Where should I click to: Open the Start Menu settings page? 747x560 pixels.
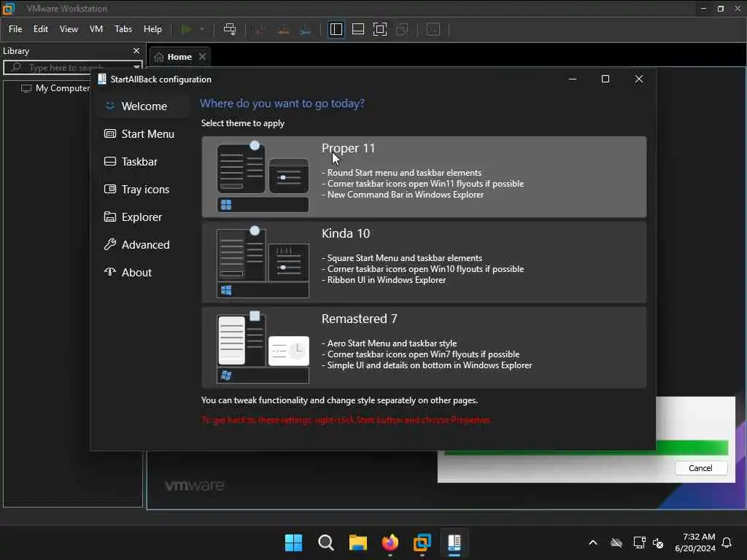point(144,134)
